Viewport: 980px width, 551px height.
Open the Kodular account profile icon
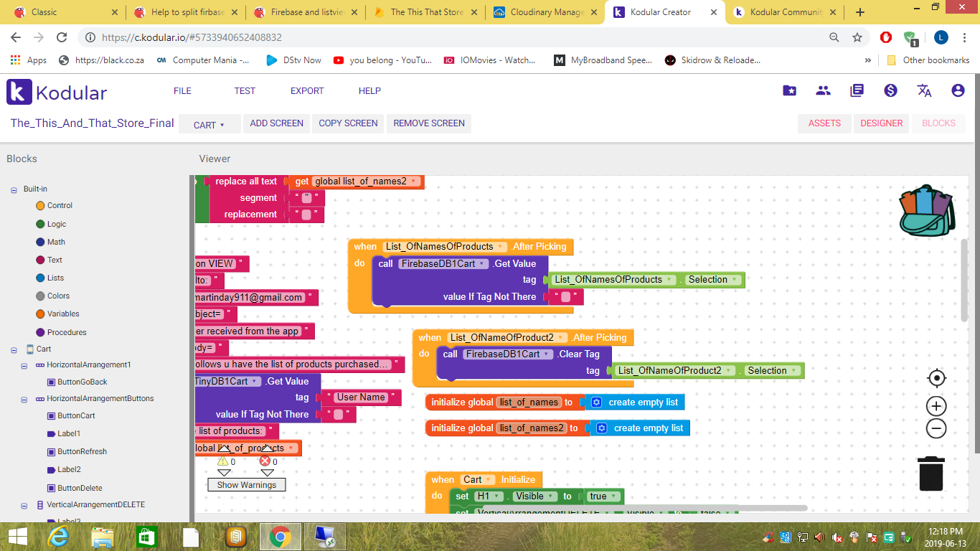[958, 90]
